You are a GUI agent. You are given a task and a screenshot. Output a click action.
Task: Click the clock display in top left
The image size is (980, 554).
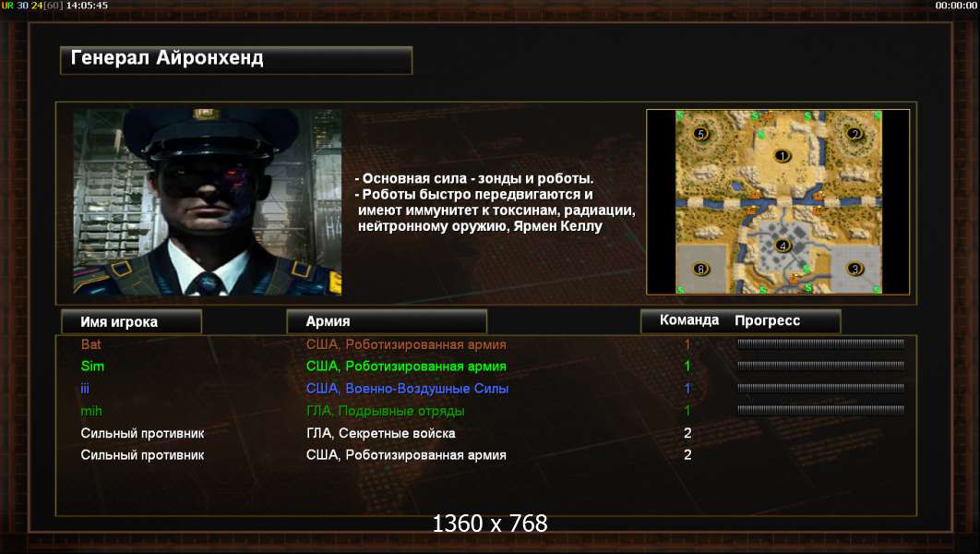86,6
